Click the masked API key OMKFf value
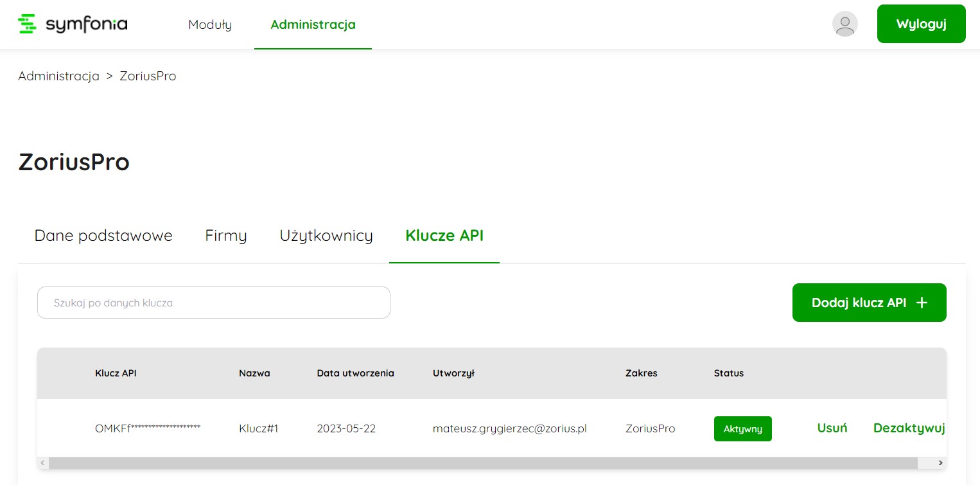980x485 pixels. (x=148, y=428)
